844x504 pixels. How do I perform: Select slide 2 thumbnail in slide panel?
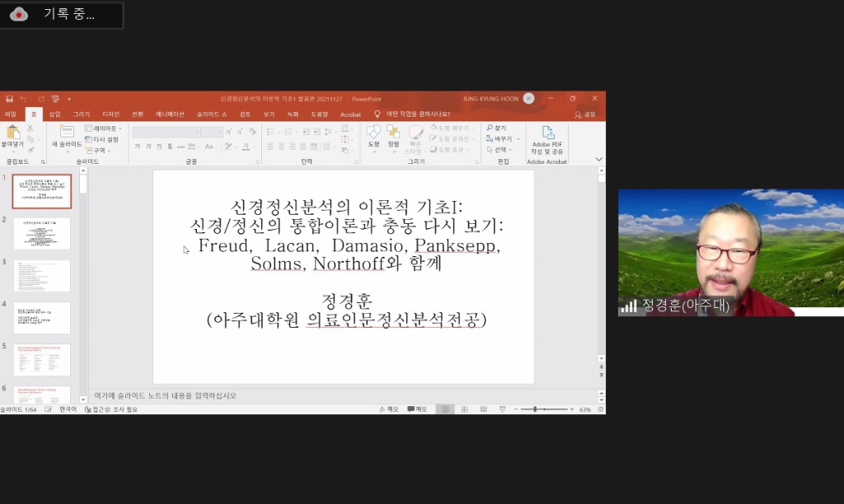(42, 234)
